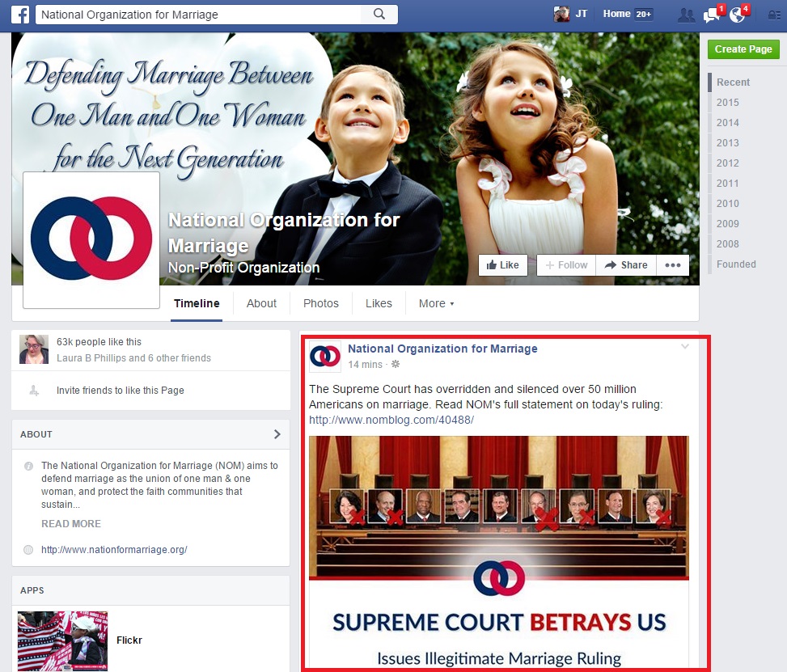The width and height of the screenshot is (787, 672).
Task: Open the Photos tab
Action: point(321,303)
